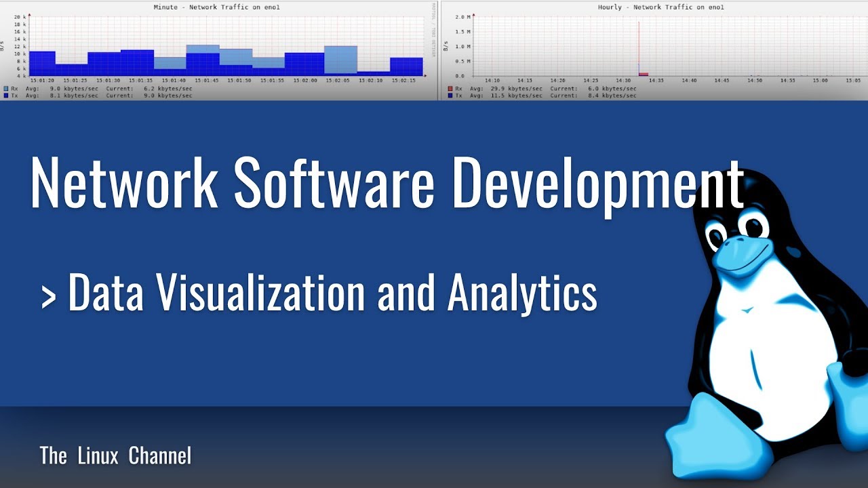Click the 14:35 time label on Hourly graph

655,80
